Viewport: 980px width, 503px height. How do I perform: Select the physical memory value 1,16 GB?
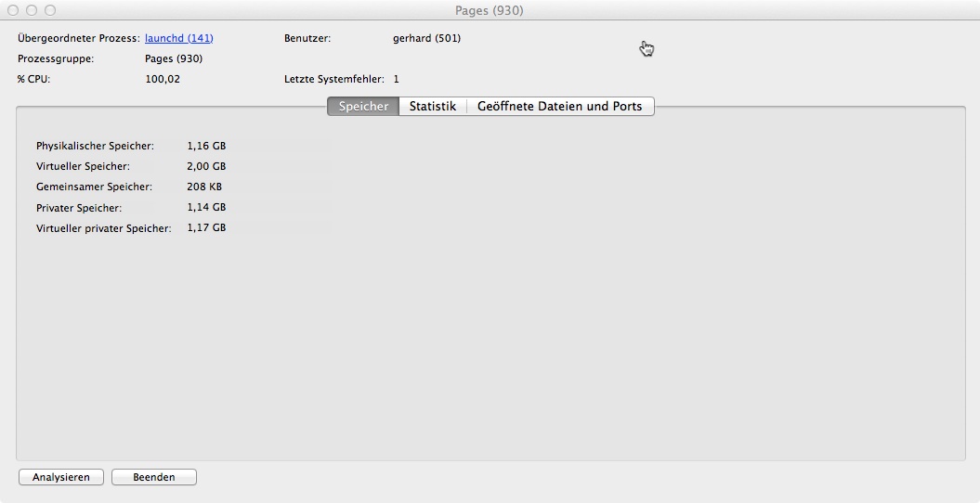(206, 146)
